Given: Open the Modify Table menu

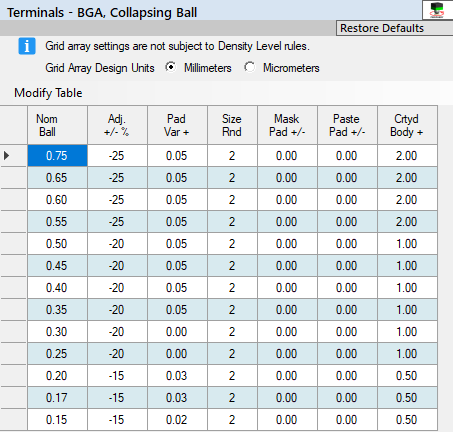Looking at the screenshot, I should (48, 93).
